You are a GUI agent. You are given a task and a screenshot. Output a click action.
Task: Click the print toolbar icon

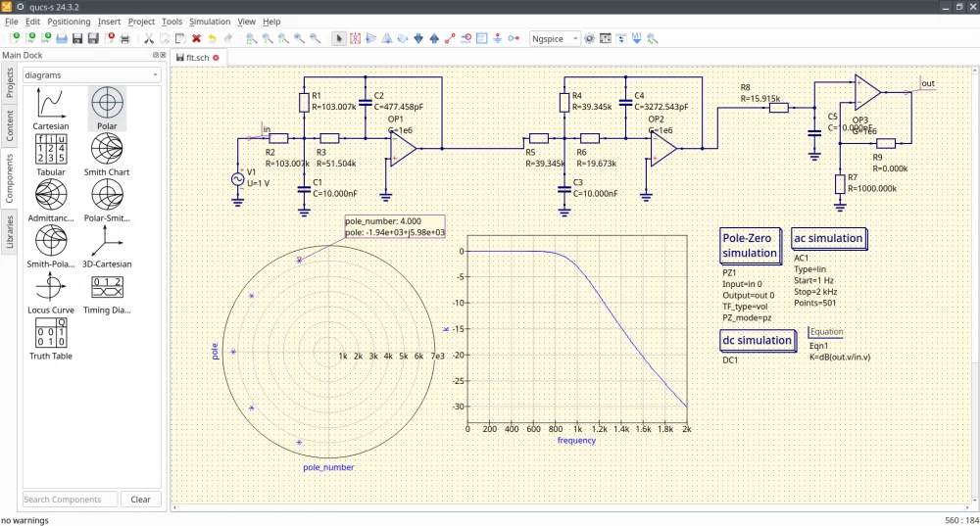pos(124,38)
